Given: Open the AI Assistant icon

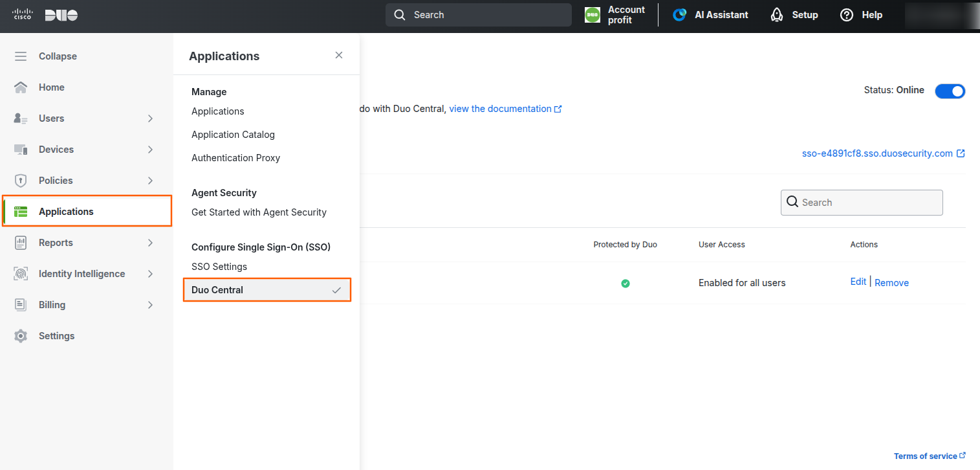Looking at the screenshot, I should tap(680, 15).
